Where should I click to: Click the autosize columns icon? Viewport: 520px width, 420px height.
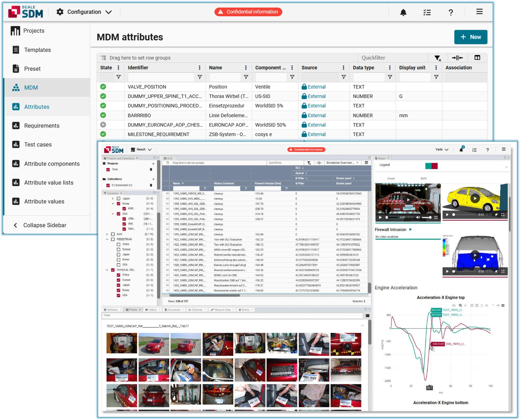point(457,58)
